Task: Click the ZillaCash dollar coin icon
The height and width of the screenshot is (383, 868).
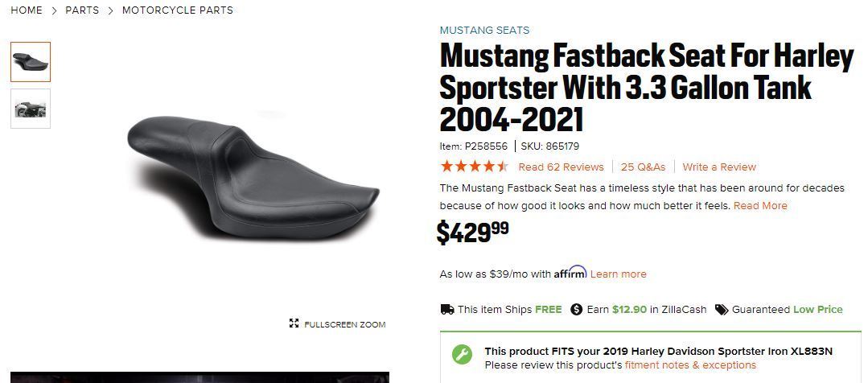Action: click(x=576, y=310)
